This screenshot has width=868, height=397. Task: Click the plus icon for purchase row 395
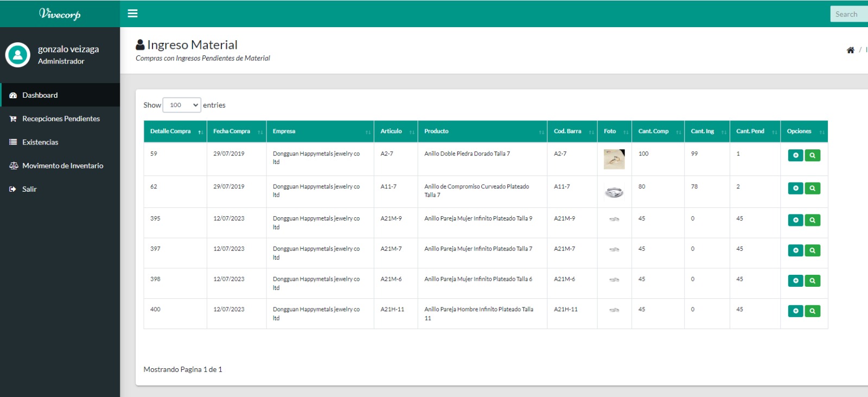(795, 220)
